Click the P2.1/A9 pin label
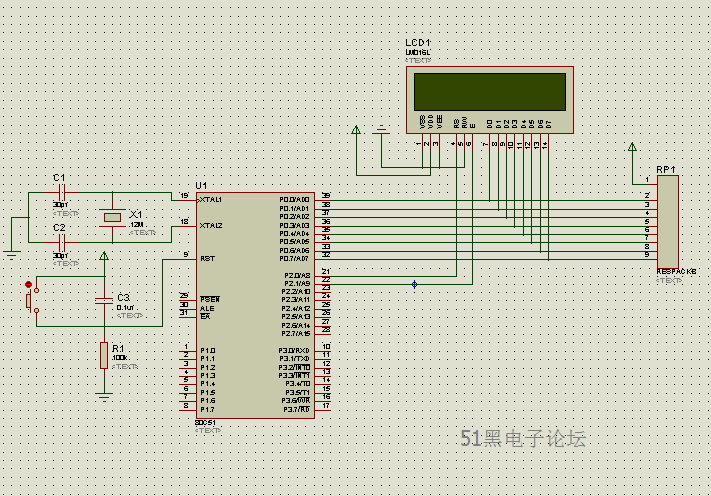This screenshot has width=711, height=496. [x=297, y=283]
